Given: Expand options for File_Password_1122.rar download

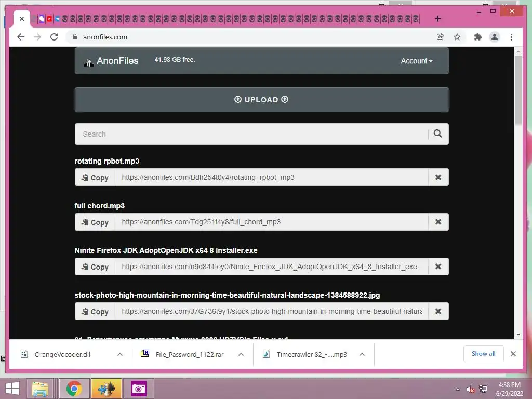Looking at the screenshot, I should tap(241, 354).
